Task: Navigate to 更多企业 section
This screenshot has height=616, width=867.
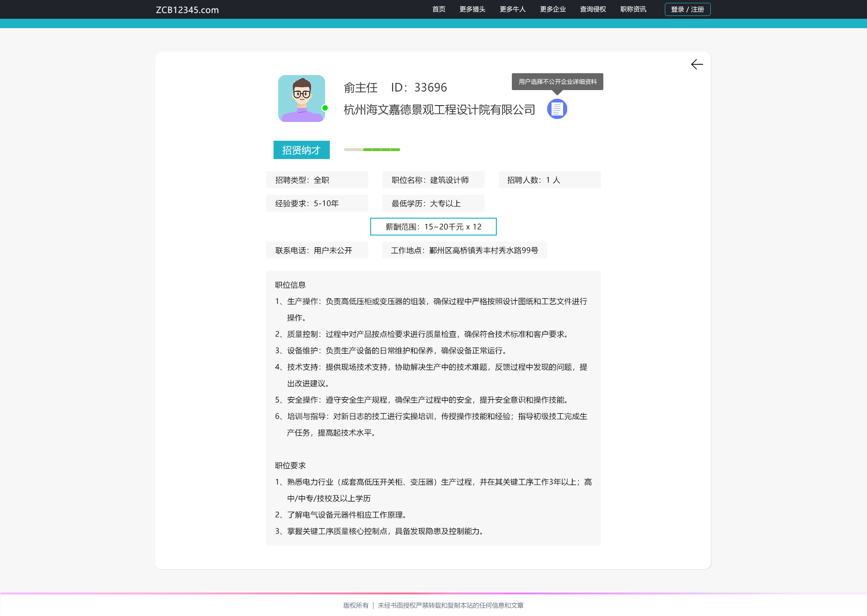Action: (x=553, y=9)
